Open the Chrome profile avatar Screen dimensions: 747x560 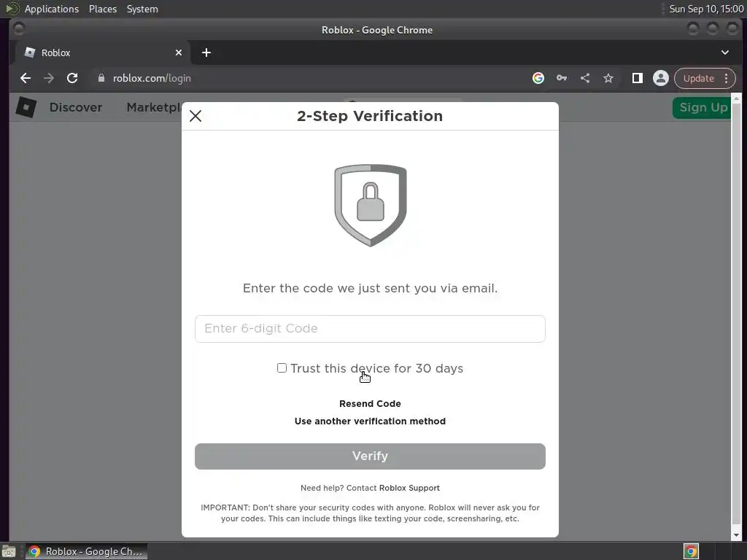(661, 78)
